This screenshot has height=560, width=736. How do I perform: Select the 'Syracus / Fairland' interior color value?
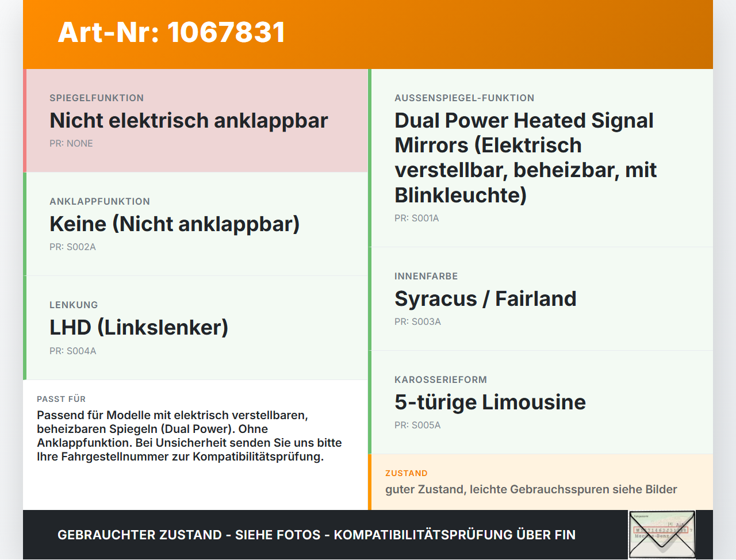point(485,299)
